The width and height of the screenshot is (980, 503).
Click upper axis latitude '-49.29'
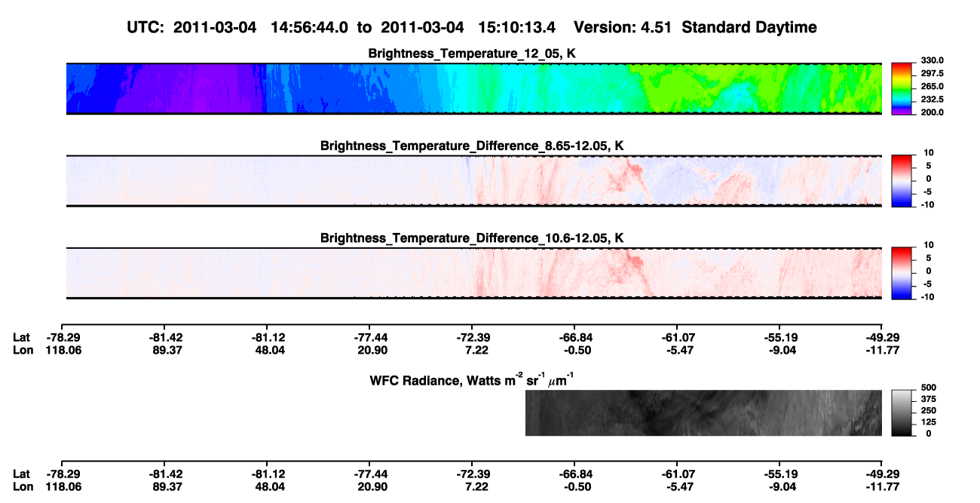tap(881, 337)
